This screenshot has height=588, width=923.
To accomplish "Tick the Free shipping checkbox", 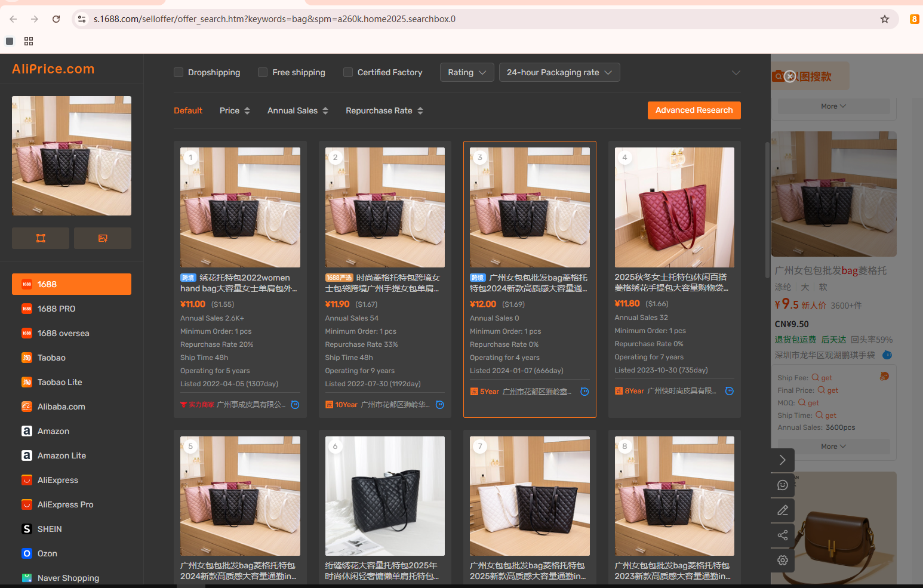I will [263, 72].
